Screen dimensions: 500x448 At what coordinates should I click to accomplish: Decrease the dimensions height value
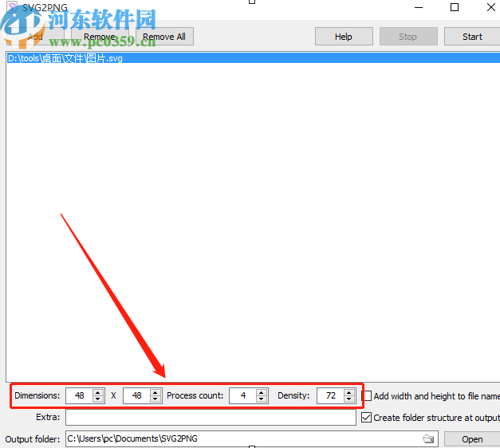tap(156, 399)
